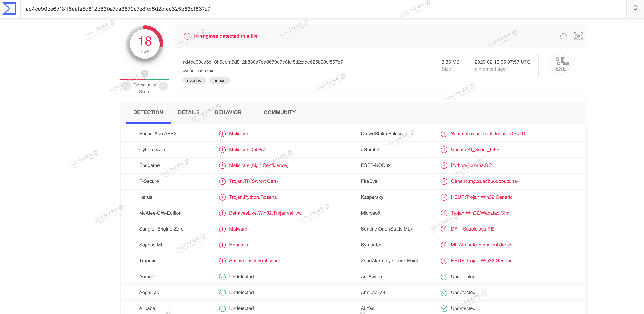Click the peexe tag
This screenshot has width=644, height=314.
click(219, 81)
